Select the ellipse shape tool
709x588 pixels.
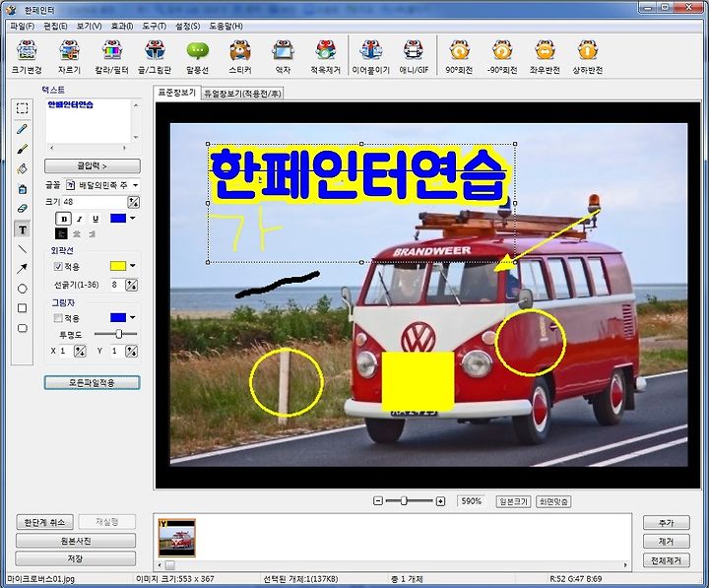click(22, 289)
